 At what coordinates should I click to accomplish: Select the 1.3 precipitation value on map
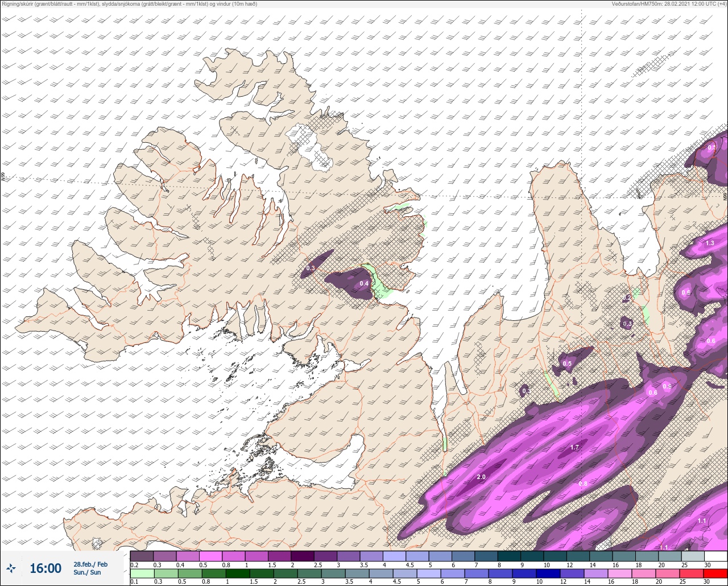[x=710, y=243]
